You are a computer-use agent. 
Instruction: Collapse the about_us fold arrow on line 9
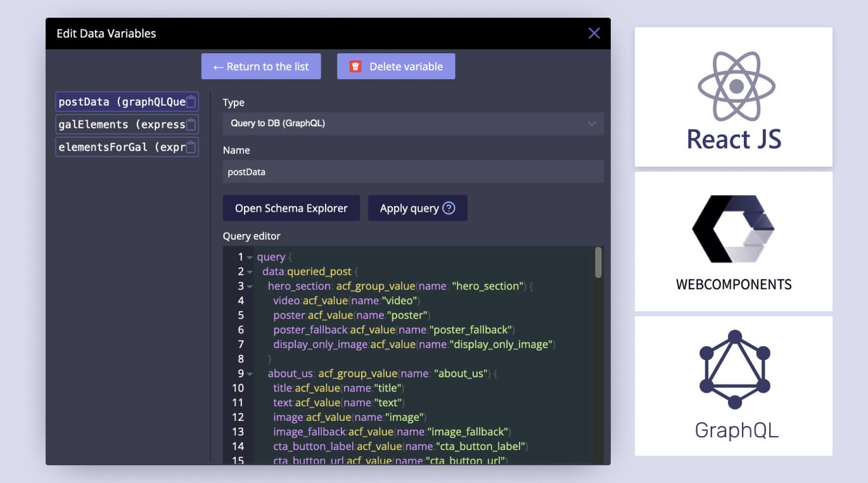coord(250,374)
